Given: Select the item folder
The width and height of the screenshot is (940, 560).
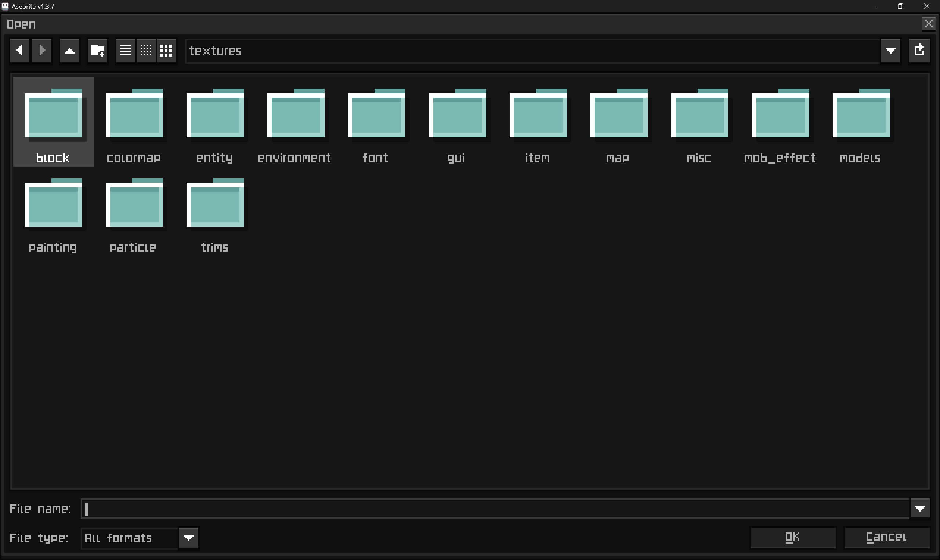Looking at the screenshot, I should coord(538,121).
